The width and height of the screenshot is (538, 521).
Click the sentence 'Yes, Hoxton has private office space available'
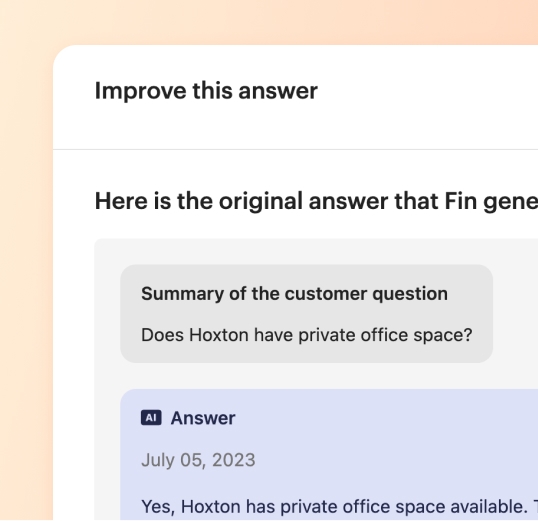(x=335, y=507)
